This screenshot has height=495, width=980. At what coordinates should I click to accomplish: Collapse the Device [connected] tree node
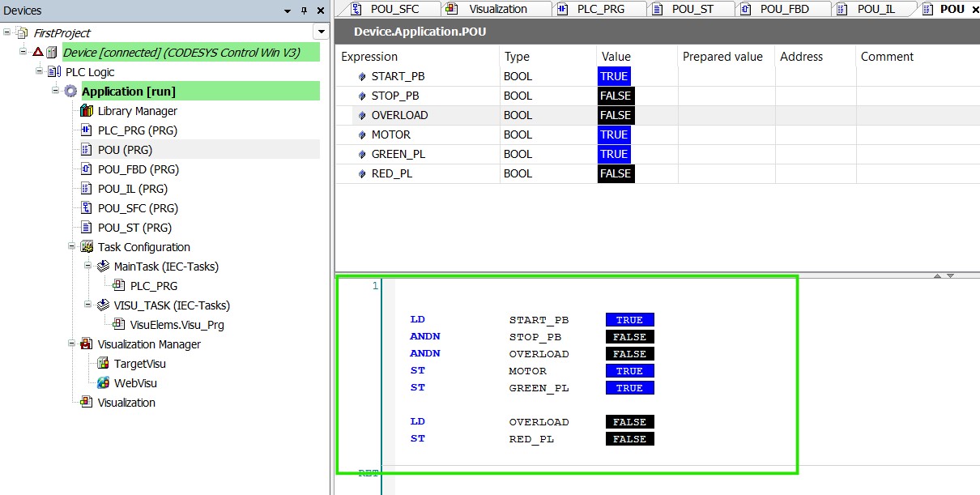23,53
